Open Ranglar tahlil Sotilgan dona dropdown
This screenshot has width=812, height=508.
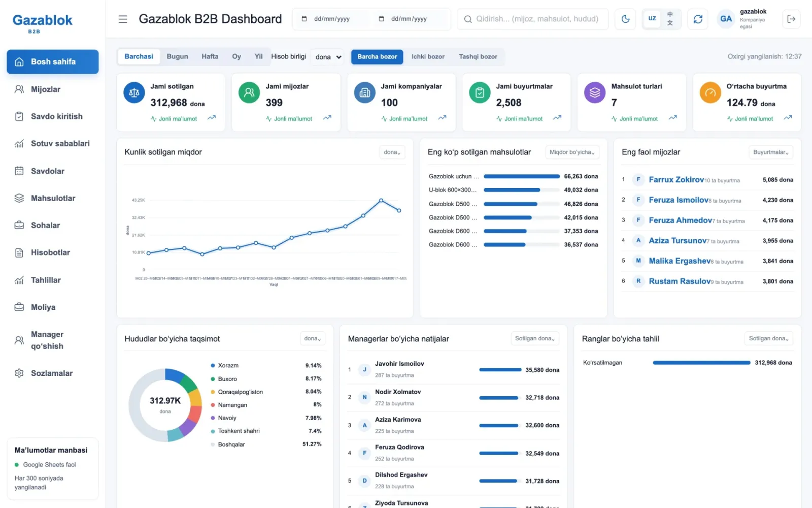(769, 339)
